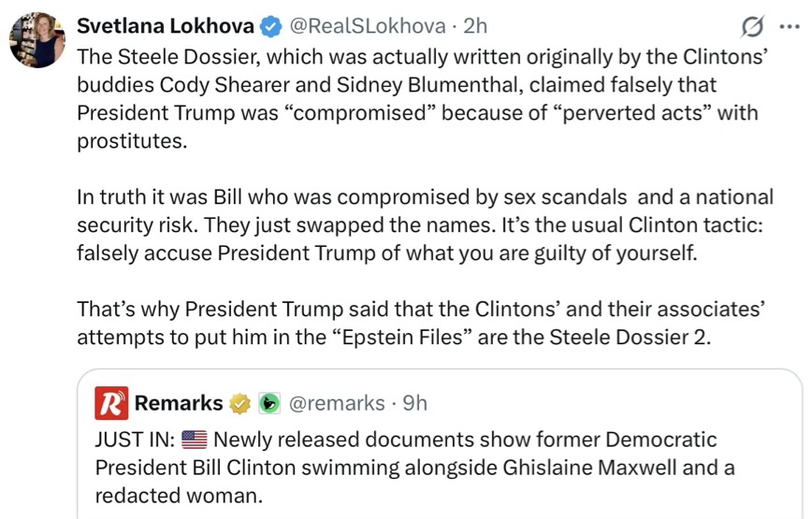Click the 9h quoted post timestamp
The image size is (812, 519).
414,403
